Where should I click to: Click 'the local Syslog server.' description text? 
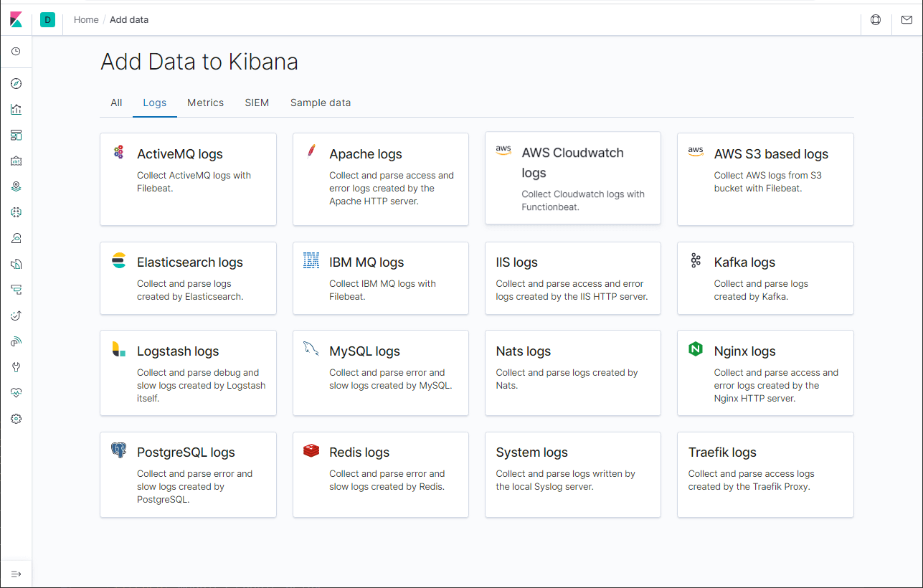pyautogui.click(x=544, y=486)
